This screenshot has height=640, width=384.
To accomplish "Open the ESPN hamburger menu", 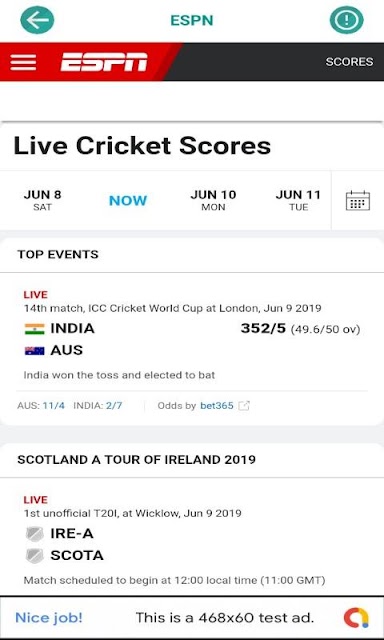I will click(23, 62).
